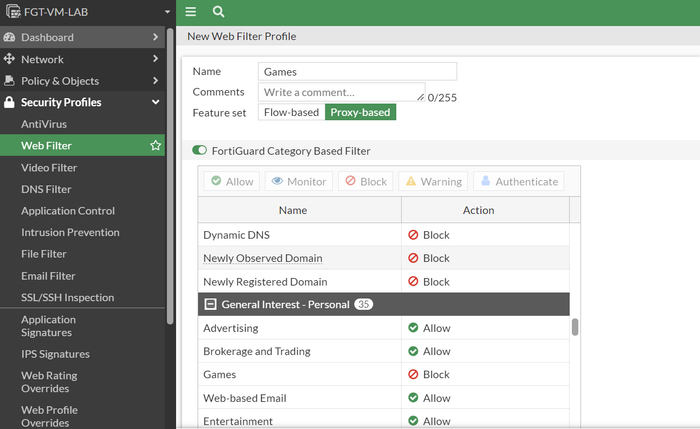Go to Application Control menu item
The image size is (700, 429).
67,211
